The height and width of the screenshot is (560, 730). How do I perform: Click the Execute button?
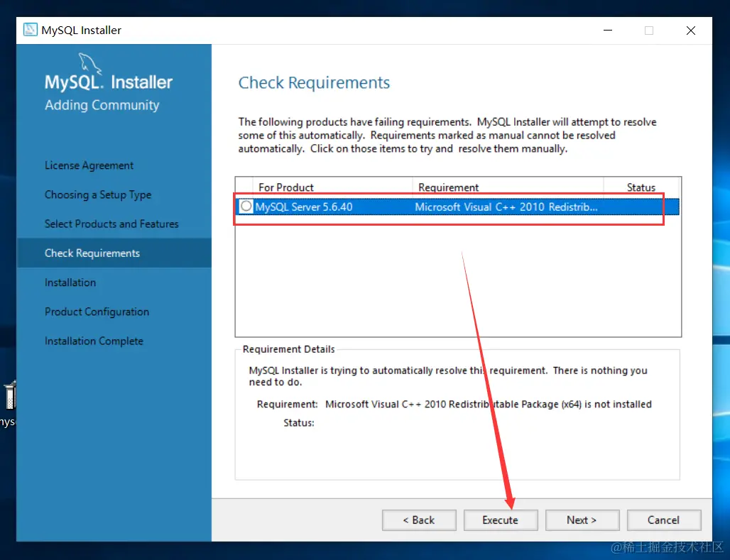[x=501, y=520]
